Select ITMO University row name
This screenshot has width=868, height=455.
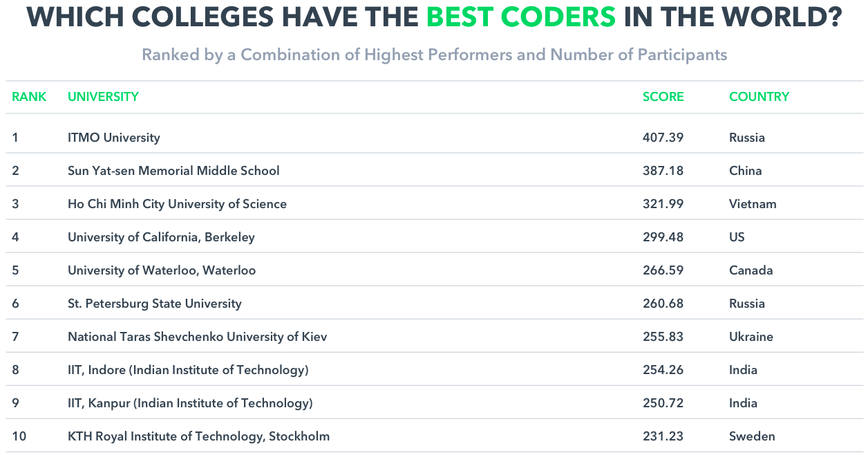114,138
